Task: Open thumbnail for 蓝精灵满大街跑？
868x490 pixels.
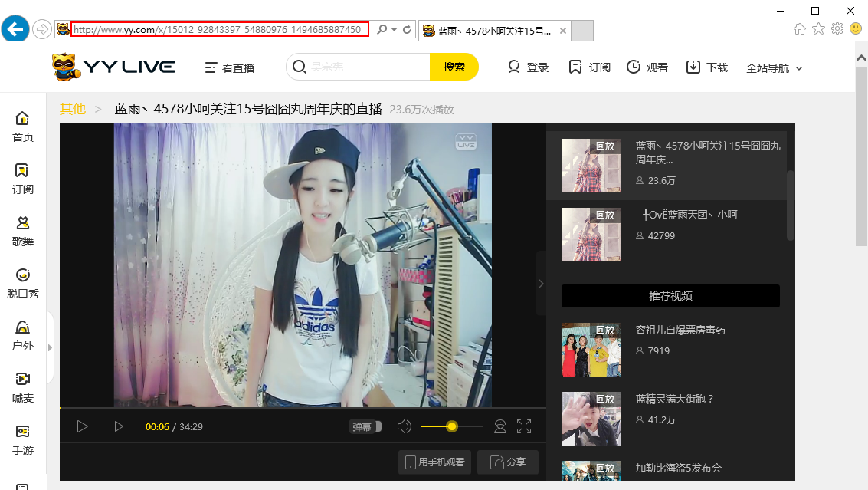Action: [x=591, y=419]
